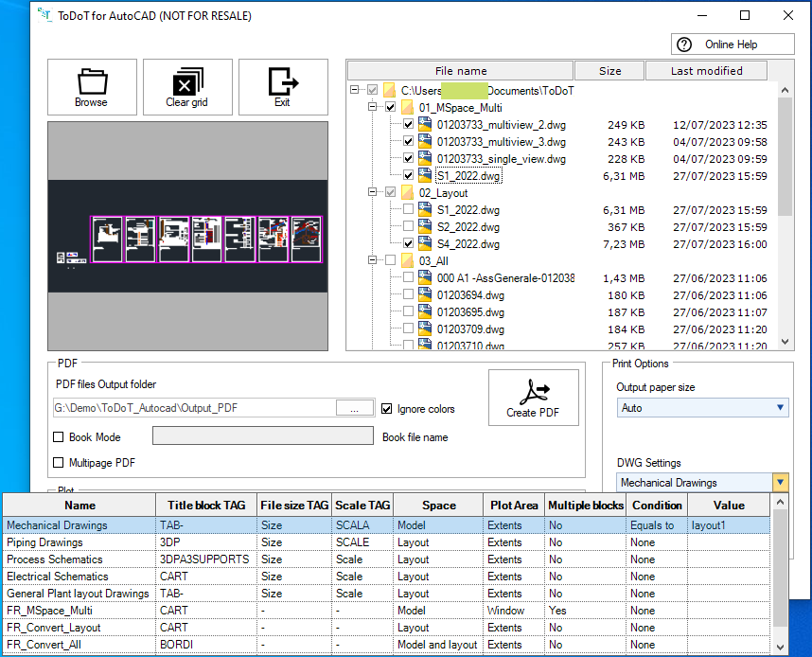Open the DWG Settings dropdown arrow
This screenshot has width=812, height=657.
click(780, 483)
